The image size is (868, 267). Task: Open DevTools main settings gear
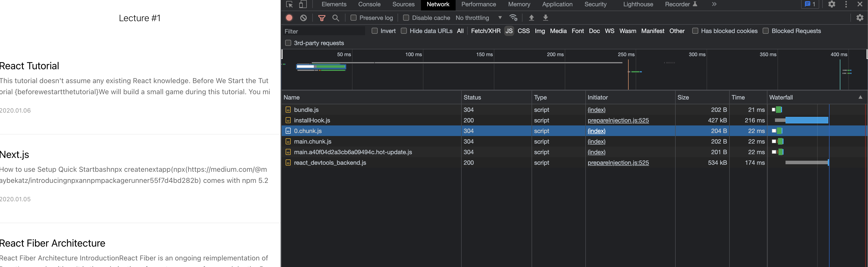(x=832, y=4)
